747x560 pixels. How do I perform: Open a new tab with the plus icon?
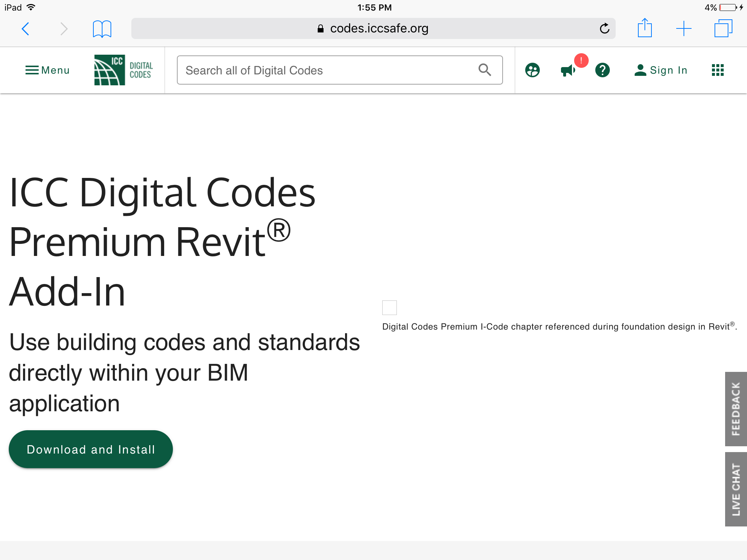(x=684, y=28)
